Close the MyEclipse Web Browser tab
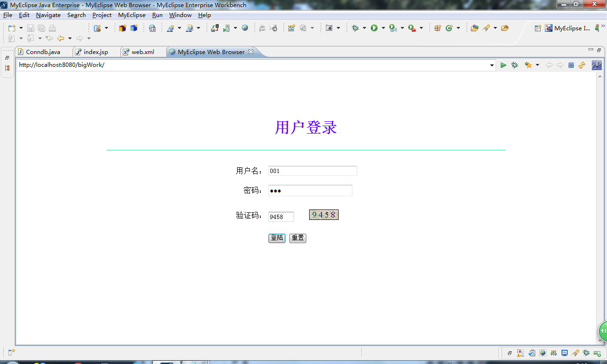607x364 pixels. [251, 52]
